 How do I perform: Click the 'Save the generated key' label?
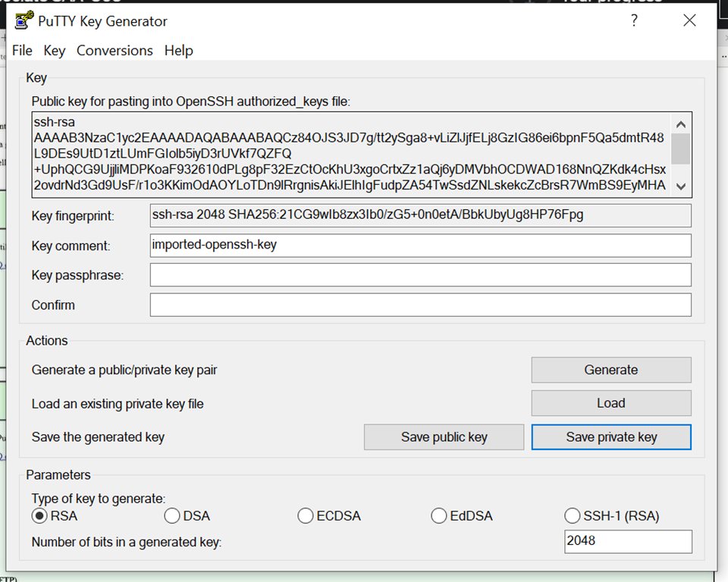pos(98,437)
